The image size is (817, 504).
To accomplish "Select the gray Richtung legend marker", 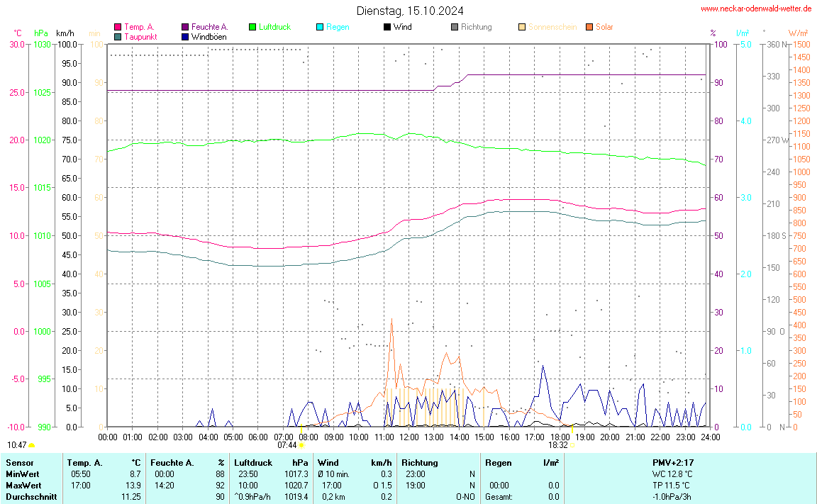I will click(455, 27).
